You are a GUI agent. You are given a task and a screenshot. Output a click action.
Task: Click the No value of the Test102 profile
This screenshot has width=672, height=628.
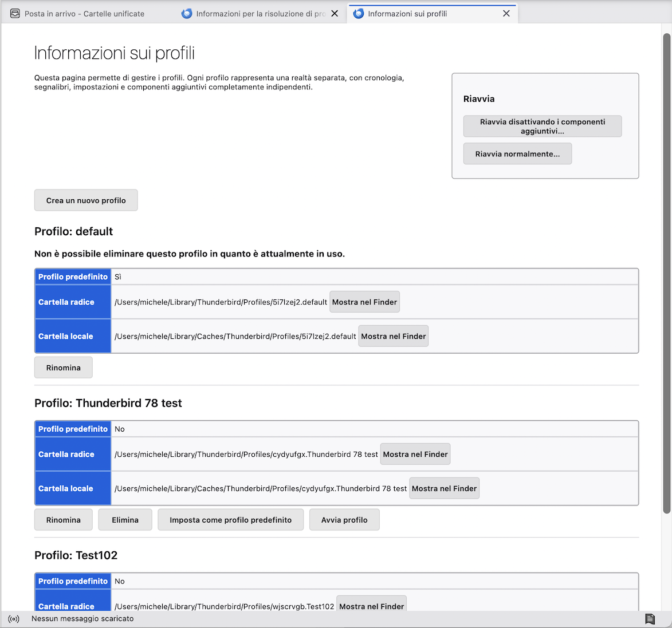120,581
